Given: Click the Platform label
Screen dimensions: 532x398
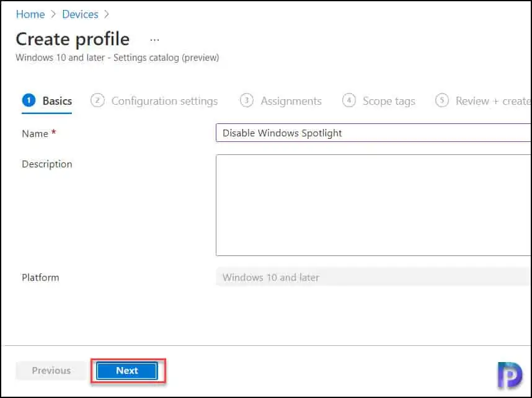Looking at the screenshot, I should (x=40, y=278).
